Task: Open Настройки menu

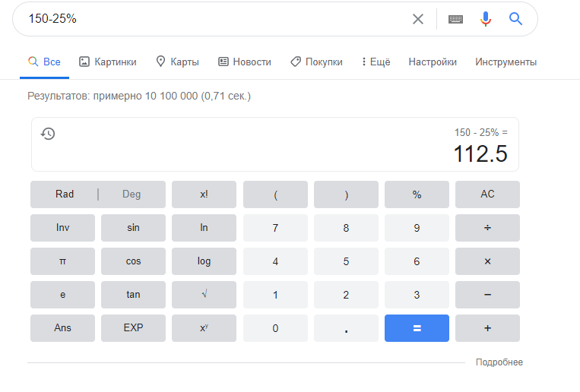Action: pos(433,62)
